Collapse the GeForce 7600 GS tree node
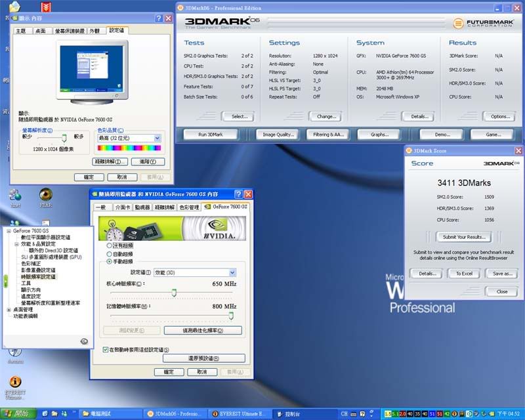 pos(9,231)
